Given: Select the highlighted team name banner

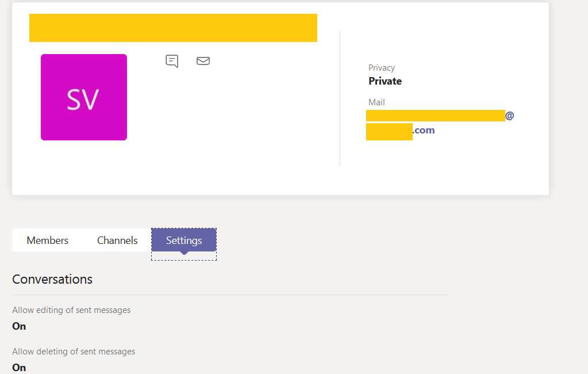Looking at the screenshot, I should [173, 28].
